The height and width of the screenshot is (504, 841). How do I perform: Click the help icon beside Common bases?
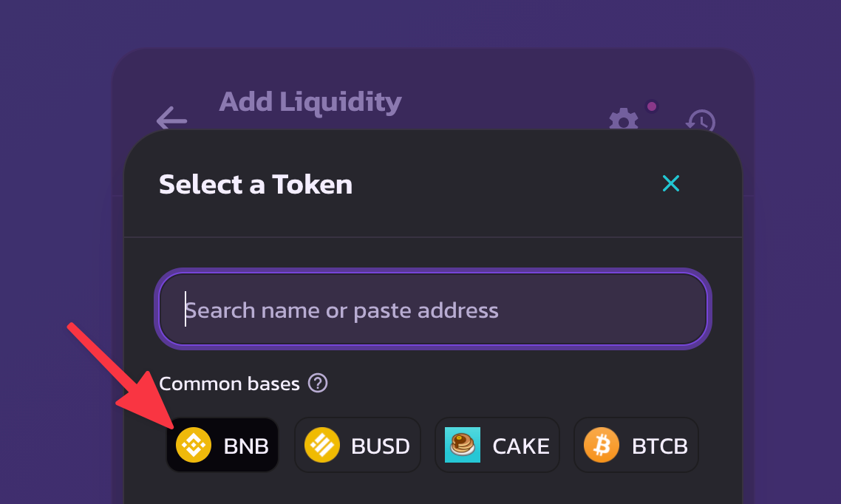(318, 384)
